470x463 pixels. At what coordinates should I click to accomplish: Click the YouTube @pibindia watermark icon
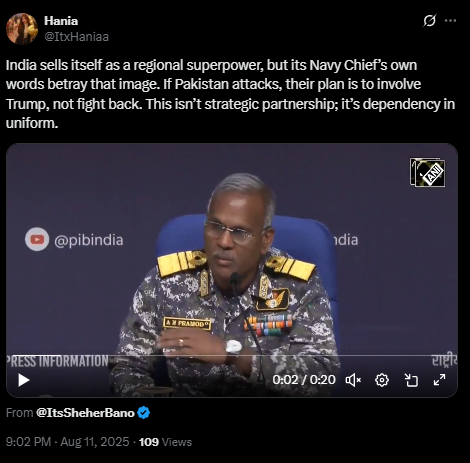tap(37, 239)
